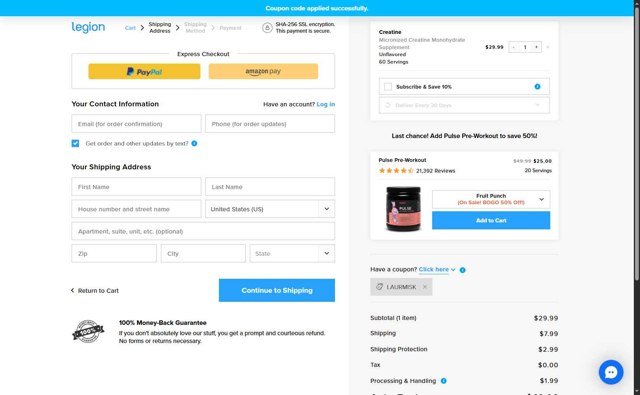
Task: Click the money-back guarantee badge
Action: 88,331
